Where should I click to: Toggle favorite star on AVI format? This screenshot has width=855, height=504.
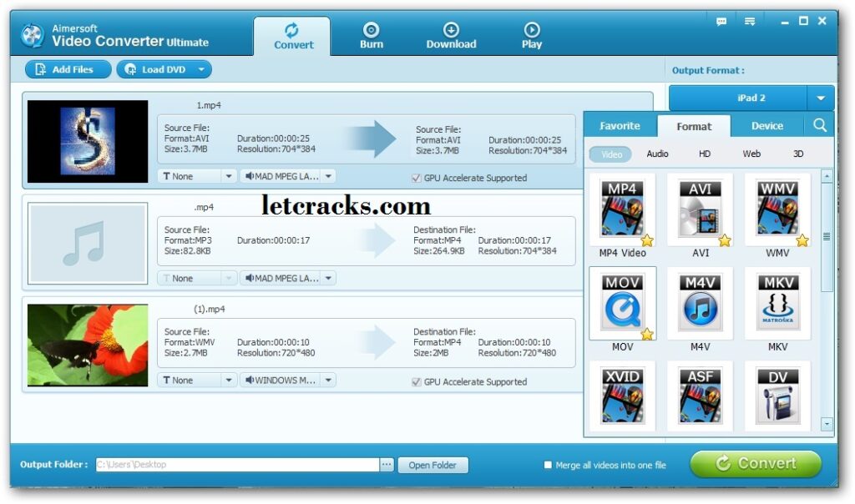(725, 239)
